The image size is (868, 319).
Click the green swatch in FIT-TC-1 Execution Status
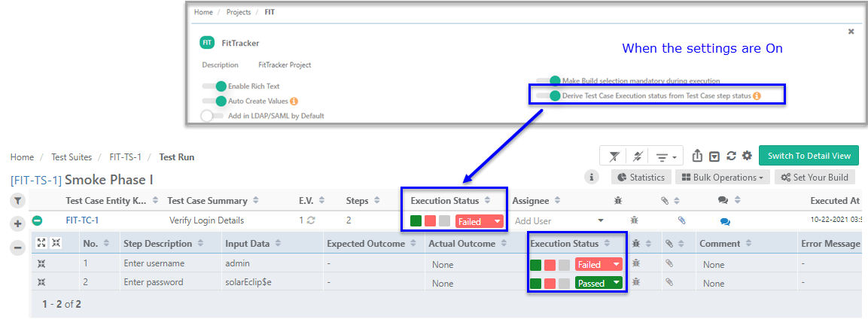416,221
